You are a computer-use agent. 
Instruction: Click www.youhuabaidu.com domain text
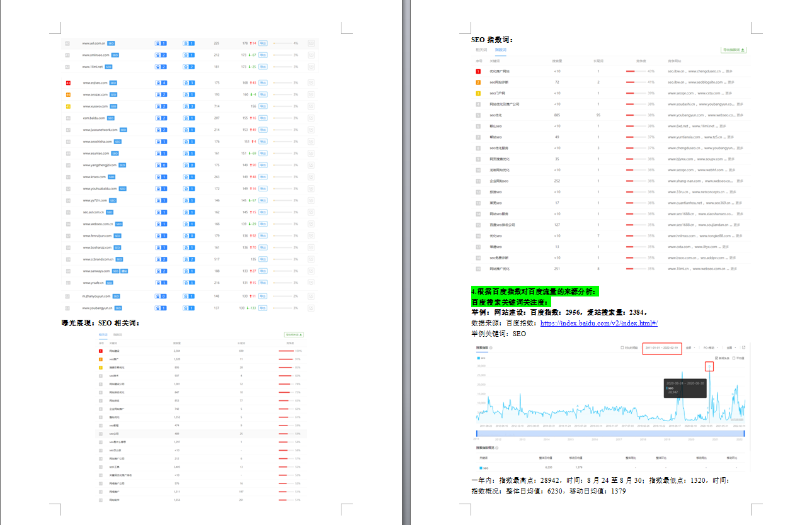click(100, 189)
